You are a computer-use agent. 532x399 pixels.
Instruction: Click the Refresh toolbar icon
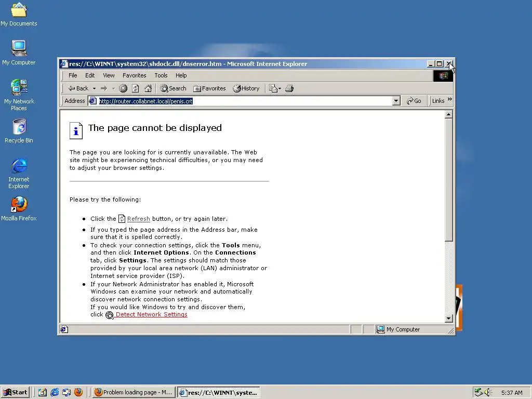point(136,88)
